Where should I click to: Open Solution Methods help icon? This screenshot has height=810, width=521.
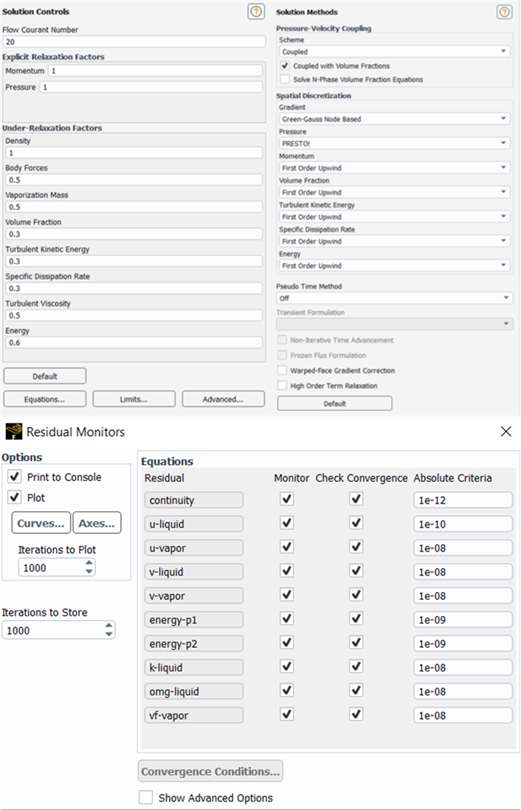[504, 12]
